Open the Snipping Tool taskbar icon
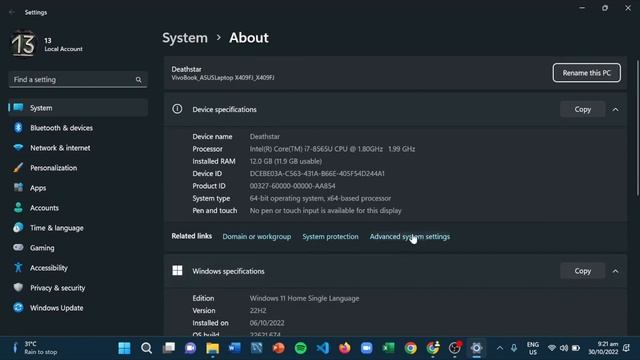Image resolution: width=640 pixels, height=360 pixels. coord(257,348)
